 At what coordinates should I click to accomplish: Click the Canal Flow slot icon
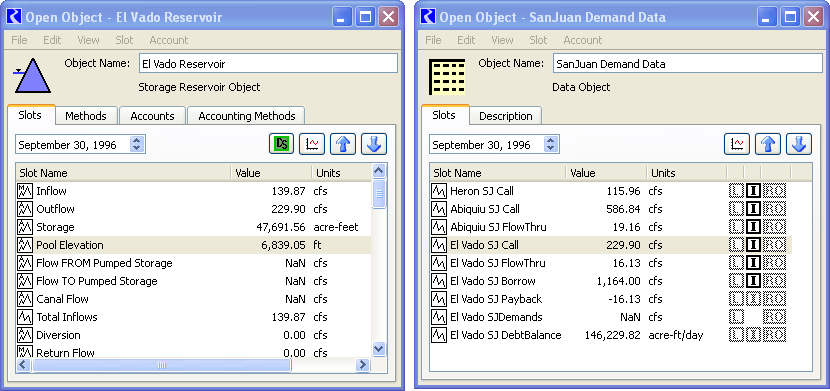(25, 299)
